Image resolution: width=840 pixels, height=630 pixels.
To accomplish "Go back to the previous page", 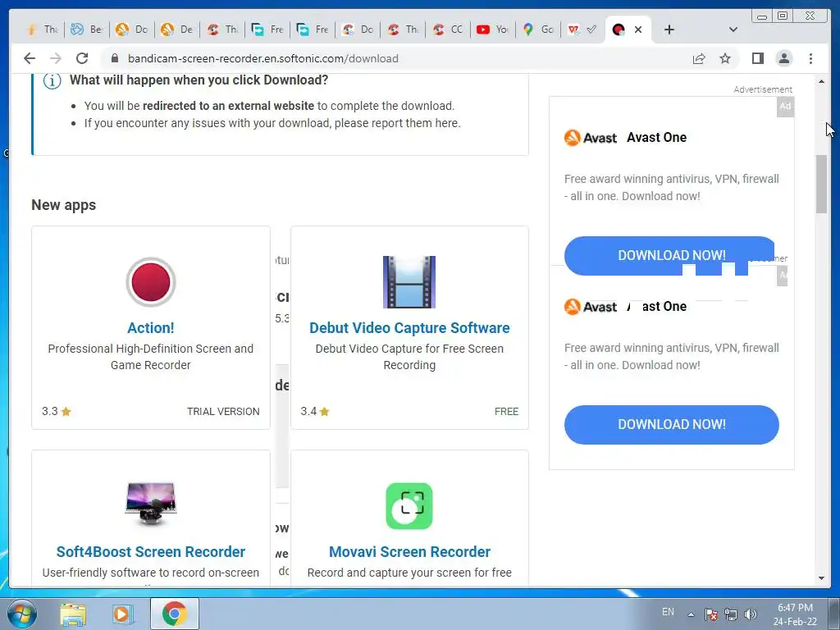I will tap(30, 58).
